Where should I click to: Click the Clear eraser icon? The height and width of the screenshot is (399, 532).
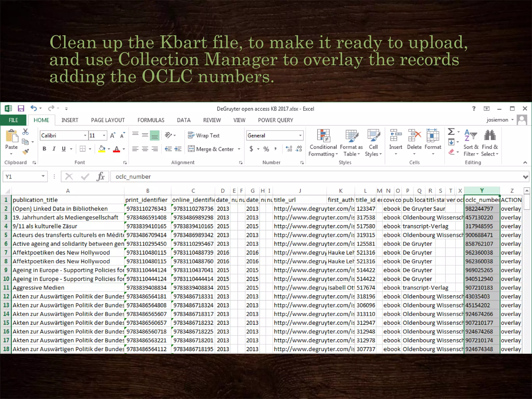tap(451, 152)
